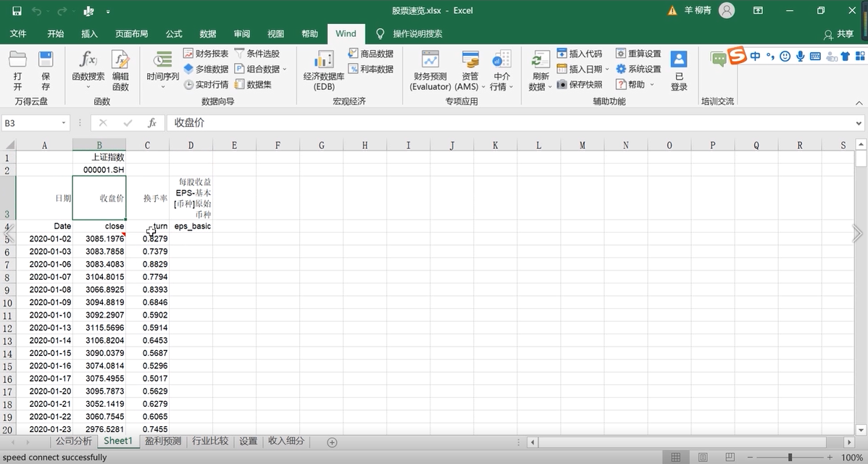Switch to the 视图 View tab

pyautogui.click(x=275, y=34)
